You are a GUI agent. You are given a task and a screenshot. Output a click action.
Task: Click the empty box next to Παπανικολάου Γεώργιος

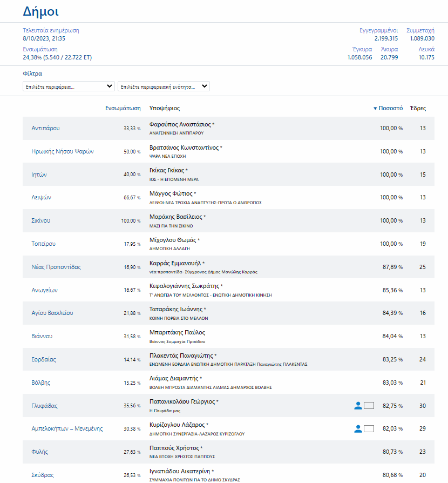[369, 406]
